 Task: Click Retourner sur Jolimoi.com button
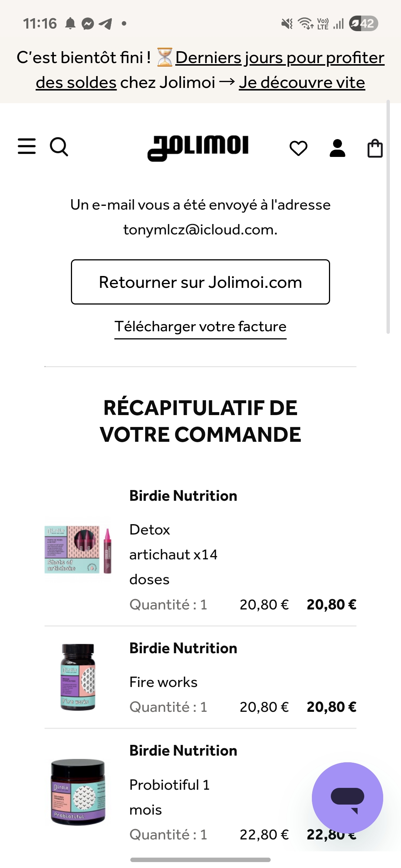click(x=200, y=282)
